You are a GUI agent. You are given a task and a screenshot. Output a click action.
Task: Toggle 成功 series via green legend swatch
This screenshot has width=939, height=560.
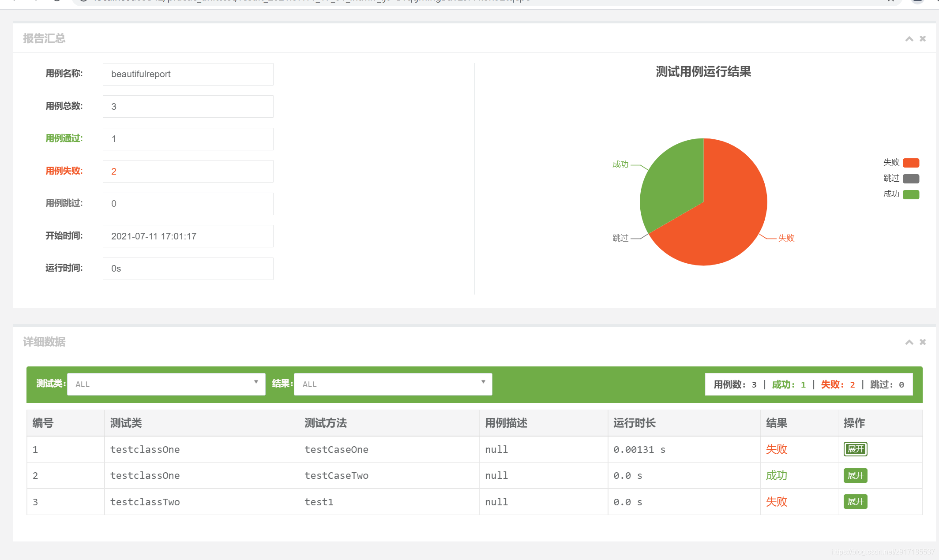click(x=911, y=194)
